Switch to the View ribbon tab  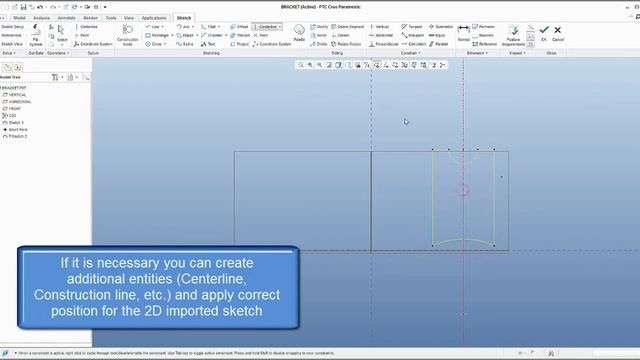click(129, 18)
